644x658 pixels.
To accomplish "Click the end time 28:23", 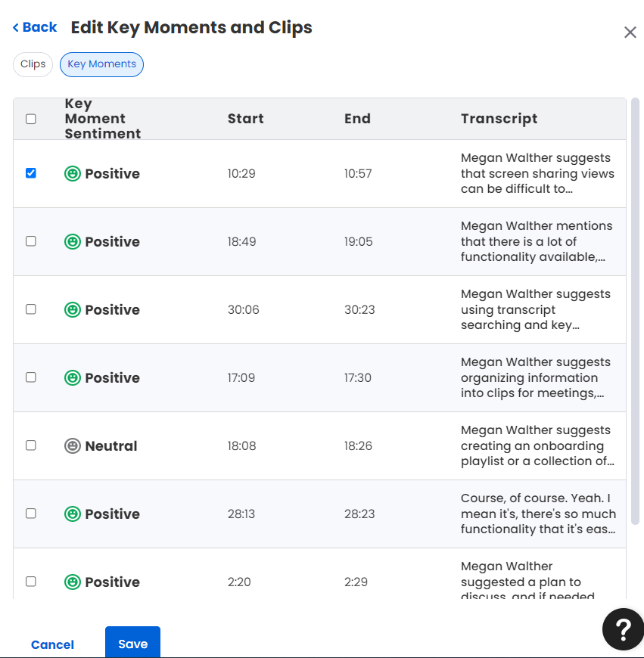I will point(359,514).
